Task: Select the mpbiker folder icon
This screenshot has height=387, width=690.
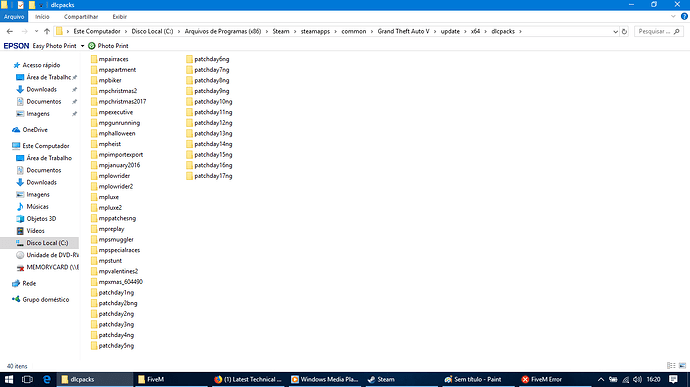Action: (94, 80)
